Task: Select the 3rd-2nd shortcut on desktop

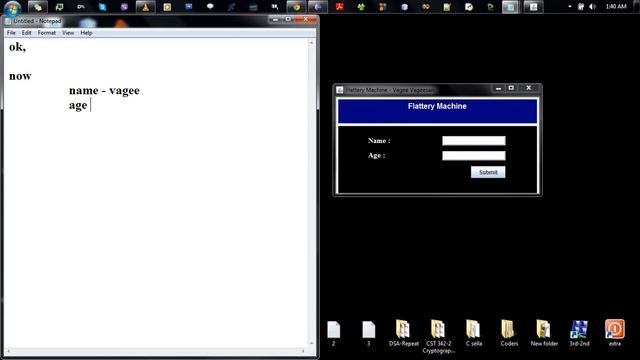Action: (x=579, y=333)
